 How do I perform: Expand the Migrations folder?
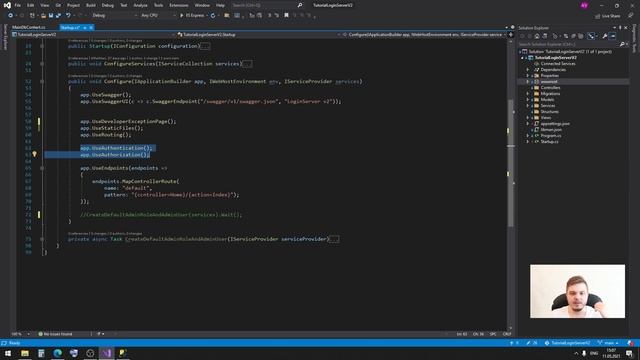coord(527,93)
